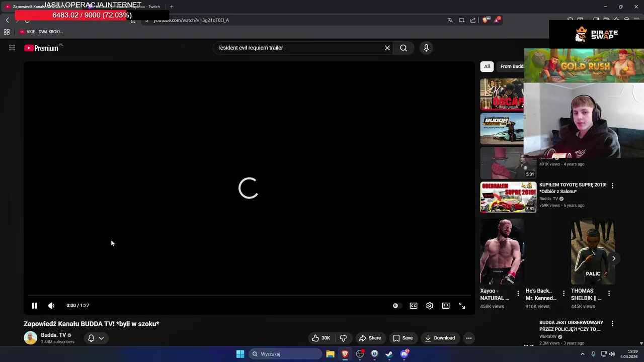Open options menu for He's Back.. Mr. Kennedy short

563,293
